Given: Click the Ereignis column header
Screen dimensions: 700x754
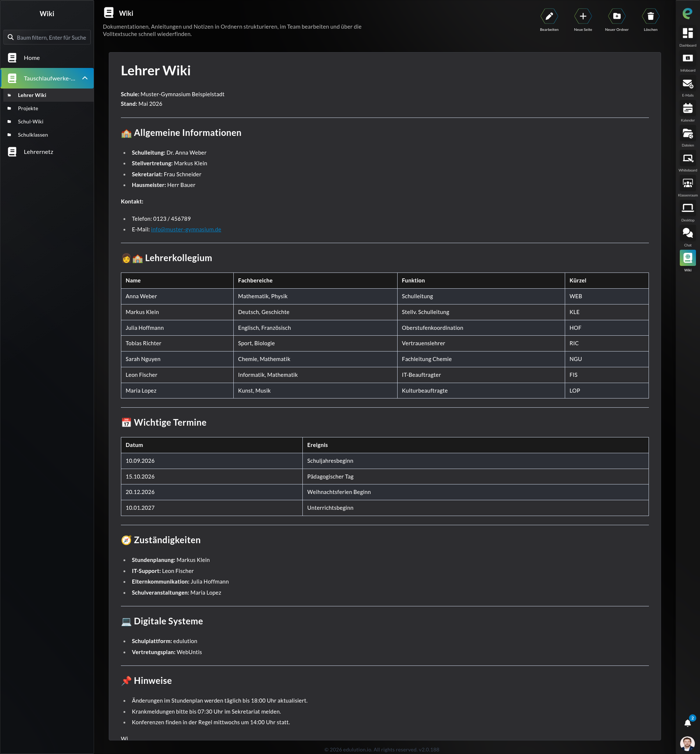Looking at the screenshot, I should coord(475,445).
